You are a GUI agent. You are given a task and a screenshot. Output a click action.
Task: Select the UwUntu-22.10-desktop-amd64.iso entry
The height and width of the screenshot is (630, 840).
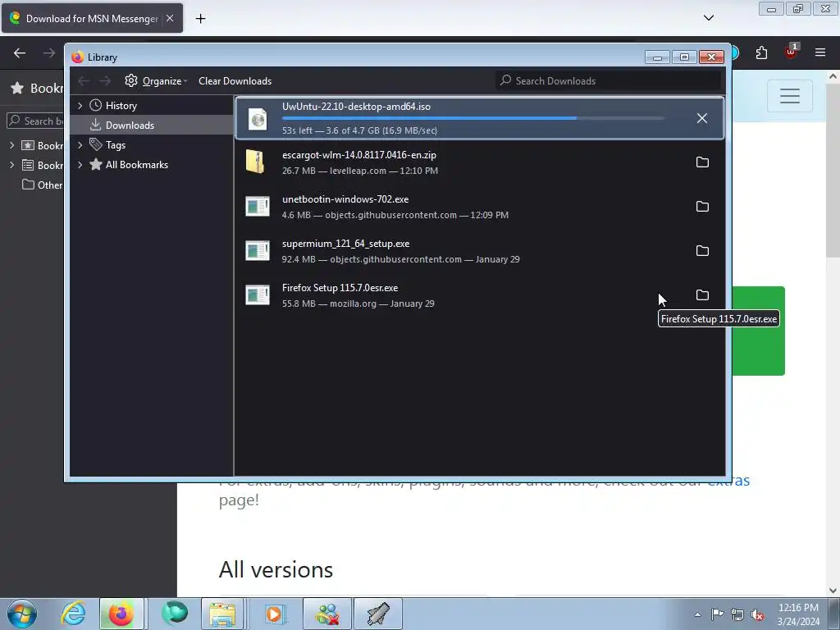[479, 118]
